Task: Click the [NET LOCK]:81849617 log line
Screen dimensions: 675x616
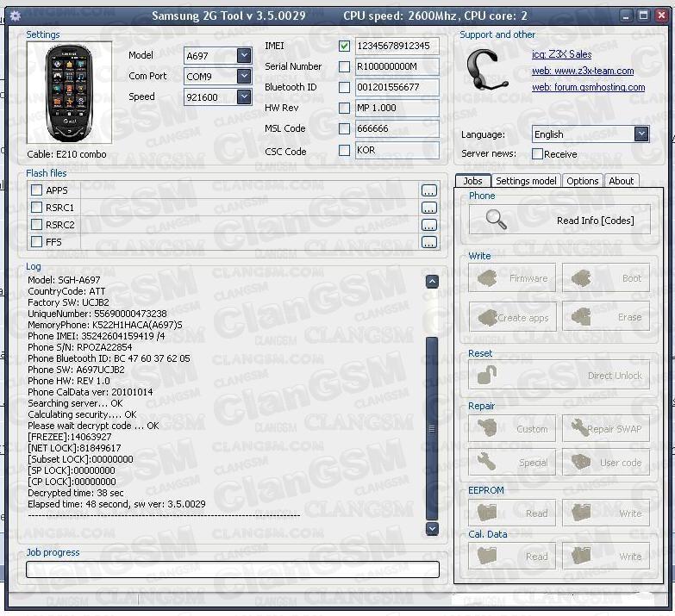Action: 74,448
